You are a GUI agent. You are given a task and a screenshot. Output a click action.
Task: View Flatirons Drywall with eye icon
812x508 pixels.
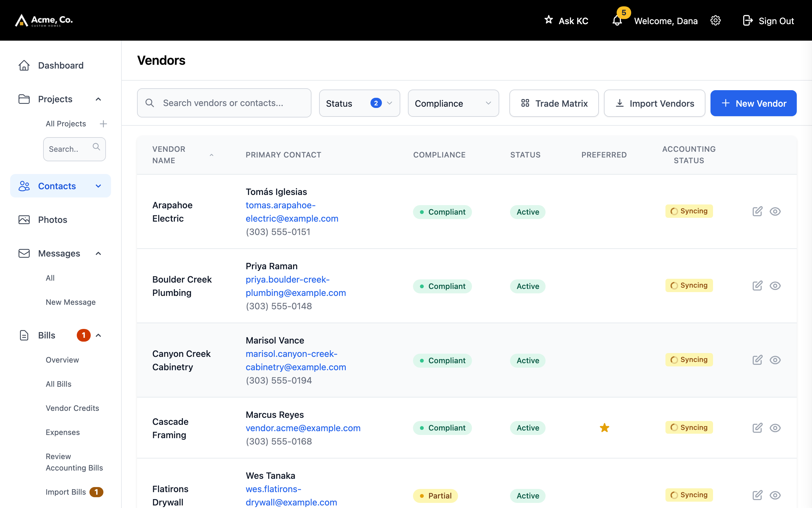(775, 495)
